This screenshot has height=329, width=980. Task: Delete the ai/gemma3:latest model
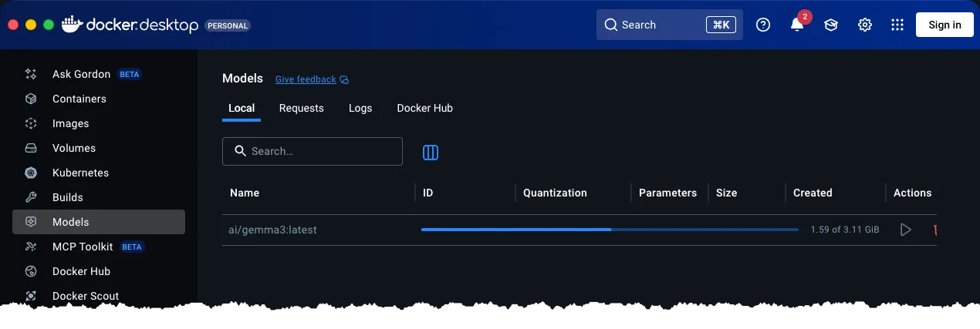point(934,230)
